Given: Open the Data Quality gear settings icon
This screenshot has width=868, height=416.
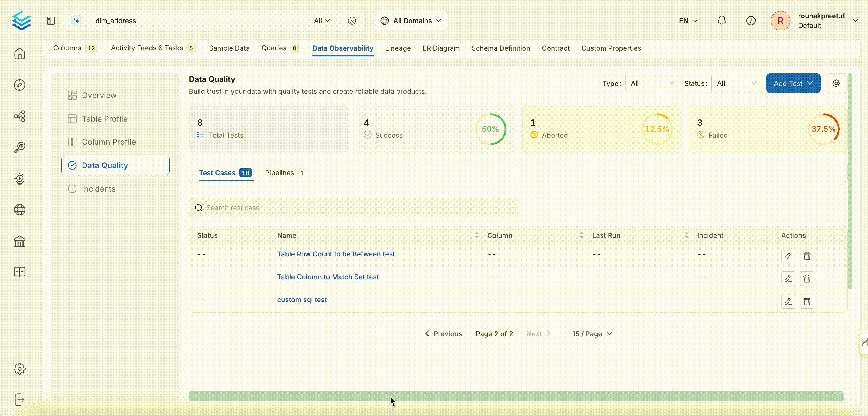Looking at the screenshot, I should tap(836, 83).
